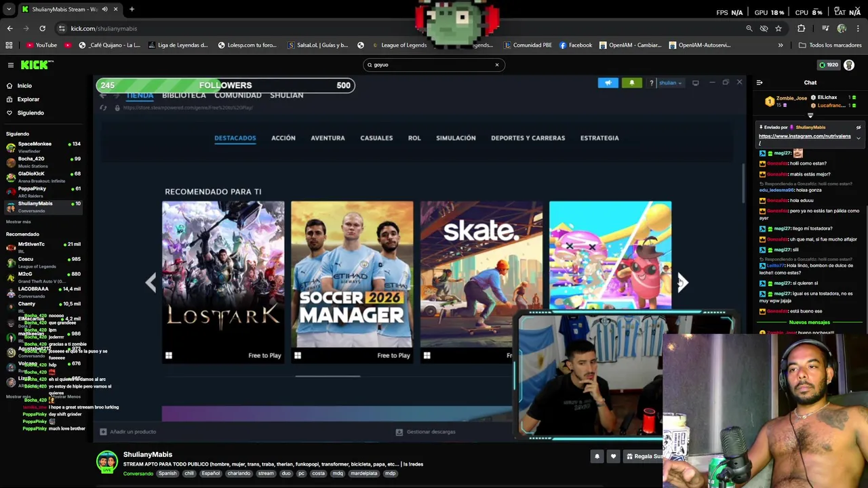Expand the pinned message chevron
The width and height of the screenshot is (868, 488).
pos(858,138)
